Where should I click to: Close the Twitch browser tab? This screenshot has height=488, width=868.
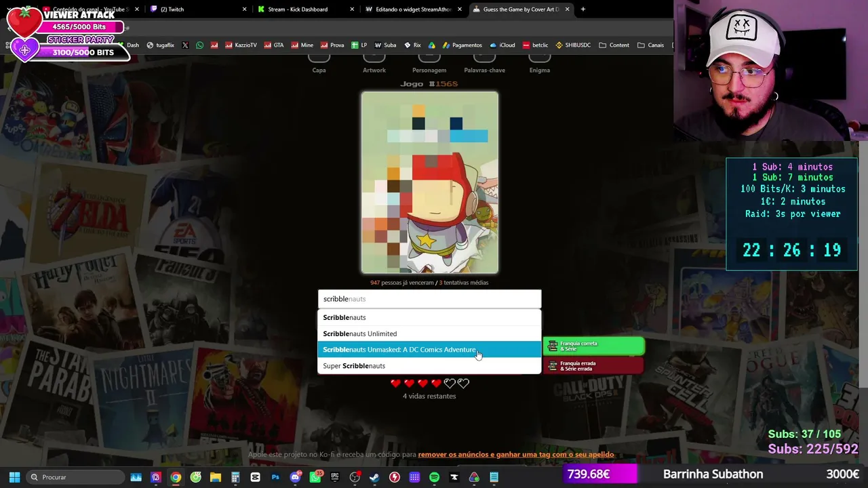(x=244, y=9)
